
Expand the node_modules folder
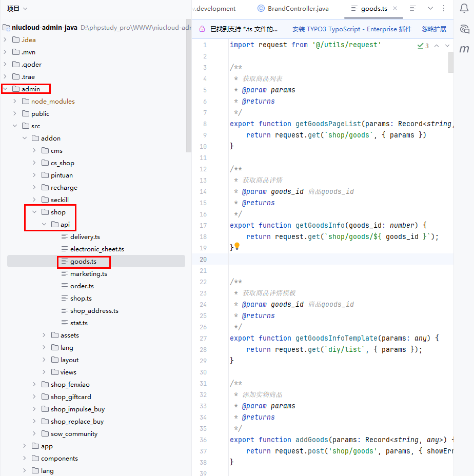(15, 101)
